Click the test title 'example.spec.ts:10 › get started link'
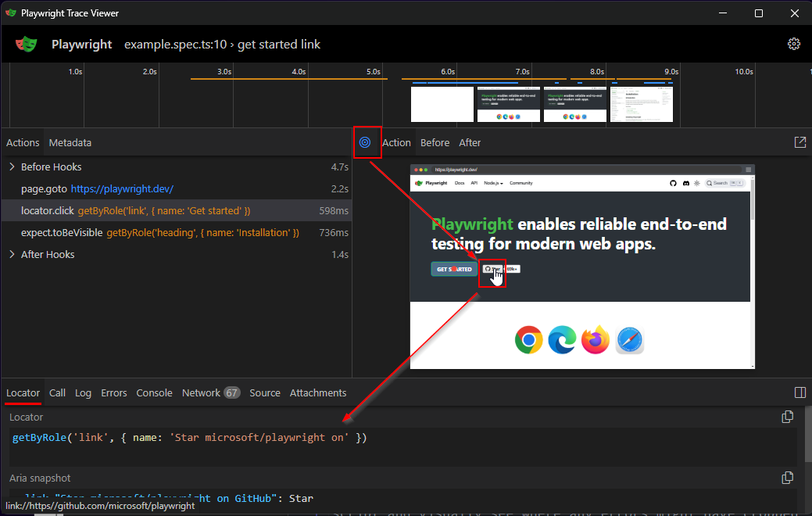This screenshot has height=516, width=812. pyautogui.click(x=222, y=45)
